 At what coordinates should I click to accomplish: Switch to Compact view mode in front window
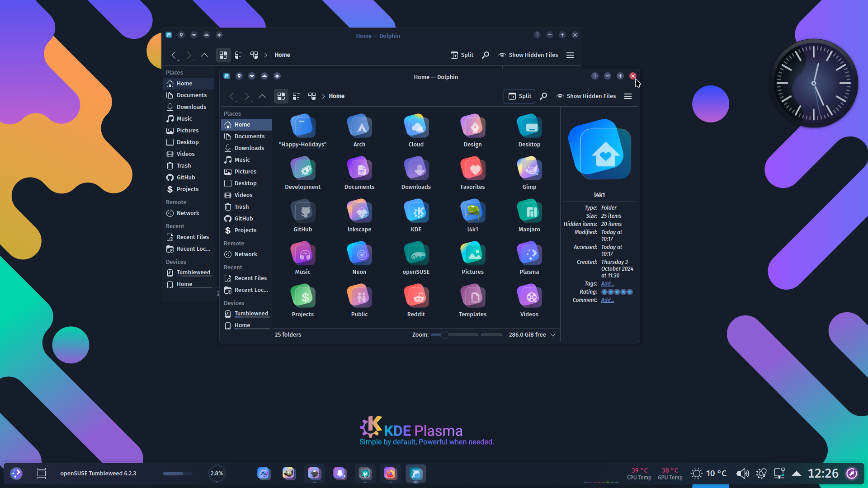pyautogui.click(x=297, y=96)
